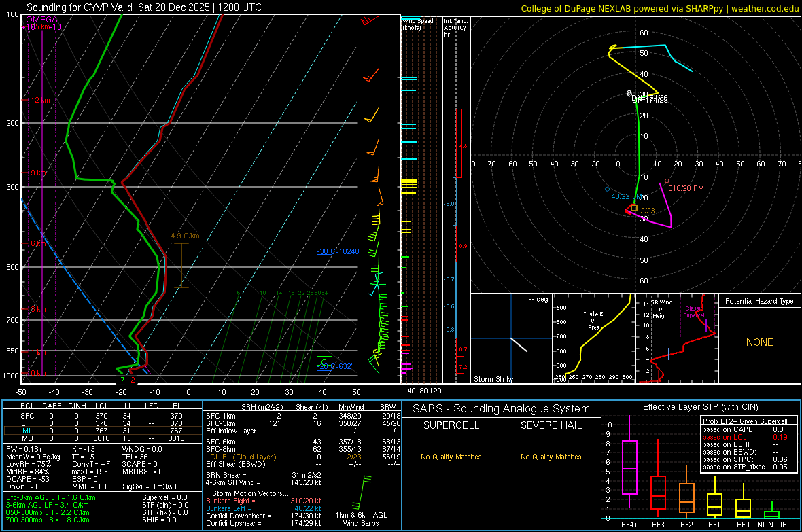Click the 'NONTOR' axis label
Viewport: 802px width, 532px height.
[x=772, y=525]
